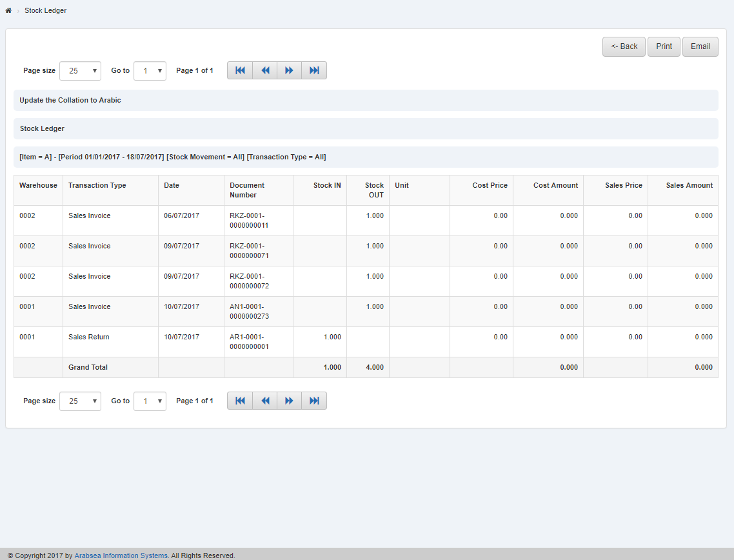Viewport: 734px width, 560px height.
Task: Open the top Page size dropdown
Action: point(79,71)
